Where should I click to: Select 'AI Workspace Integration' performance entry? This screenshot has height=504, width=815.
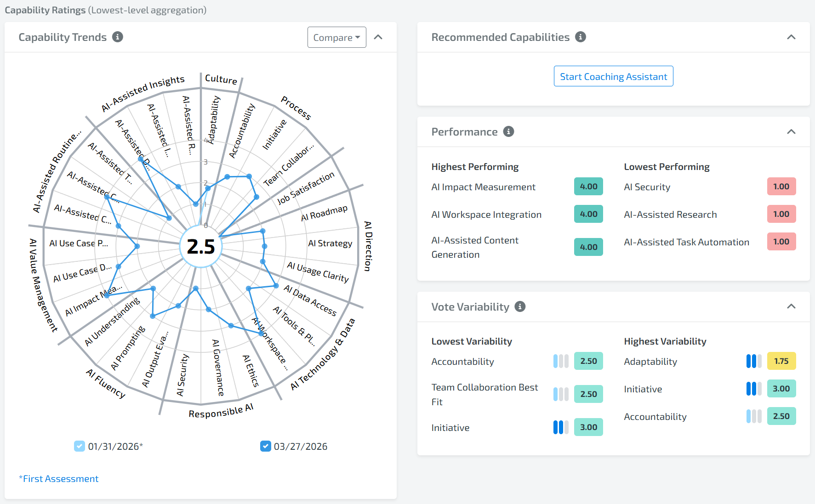(x=486, y=215)
